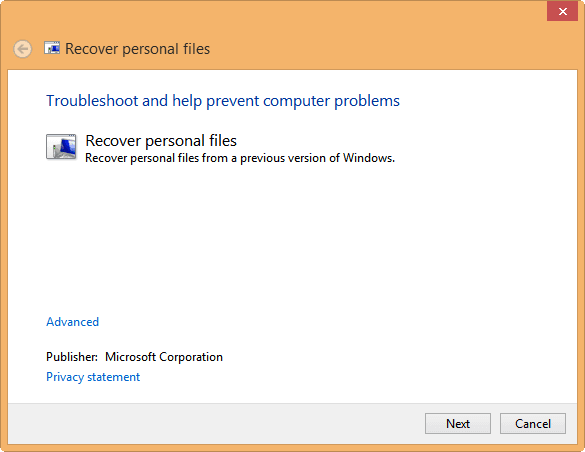This screenshot has height=452, width=585.
Task: Select the Recover personal files item heading
Action: pyautogui.click(x=161, y=141)
